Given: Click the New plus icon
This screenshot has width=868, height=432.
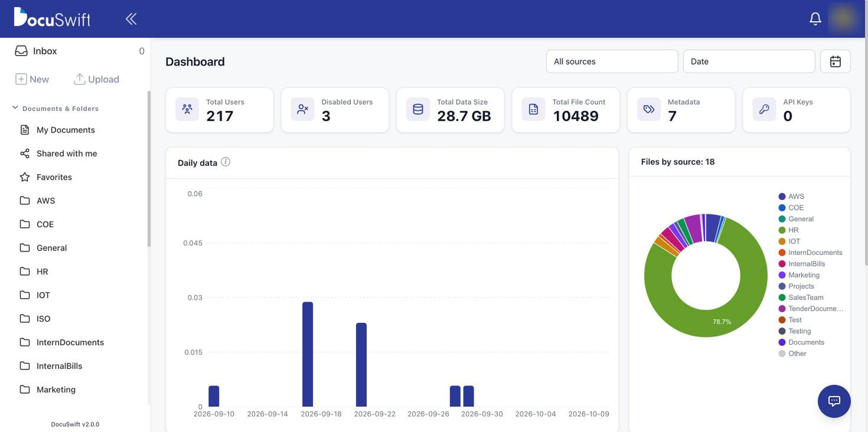Looking at the screenshot, I should 21,79.
